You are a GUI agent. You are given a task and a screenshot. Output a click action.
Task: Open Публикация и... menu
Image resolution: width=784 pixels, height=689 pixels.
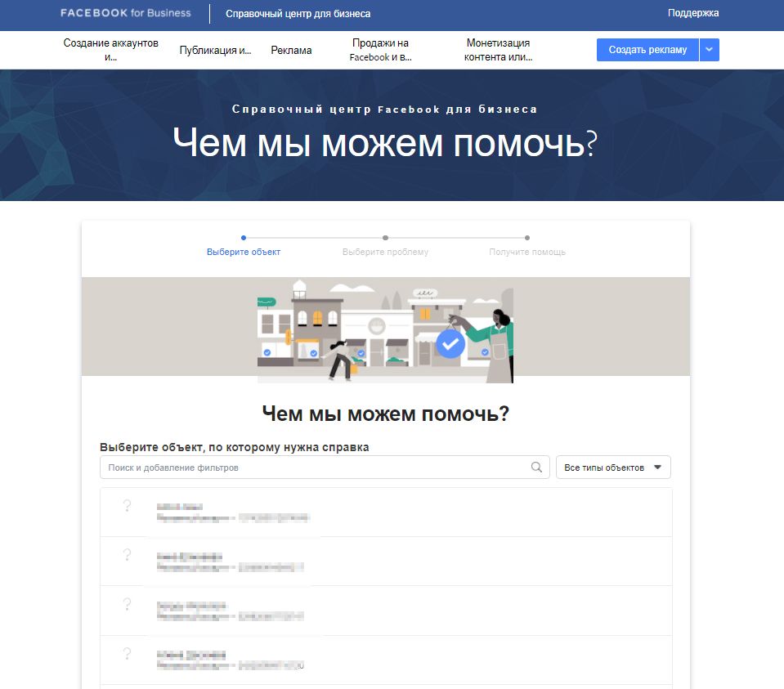216,50
